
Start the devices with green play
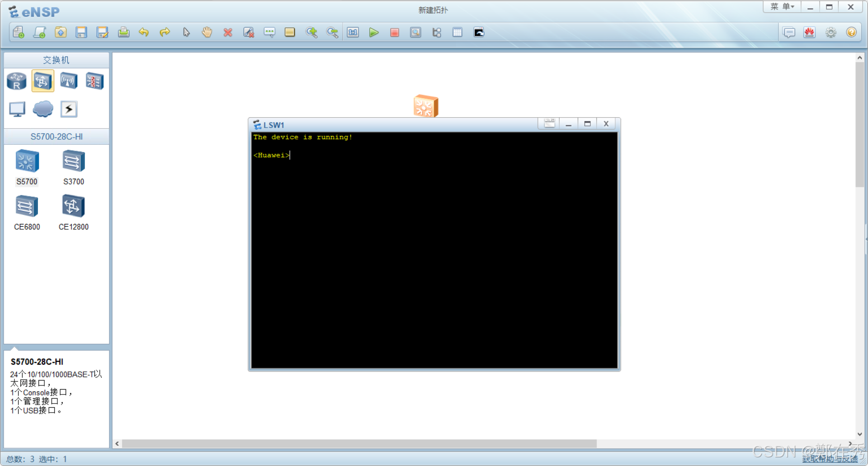(374, 32)
